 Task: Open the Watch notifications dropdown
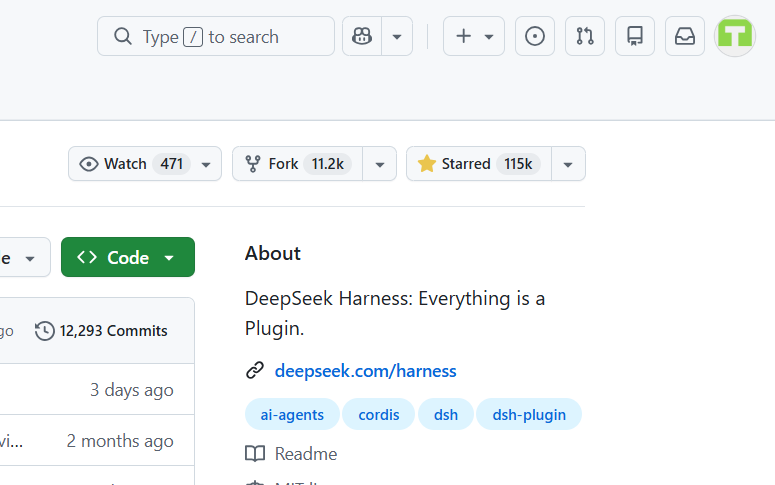[145, 164]
